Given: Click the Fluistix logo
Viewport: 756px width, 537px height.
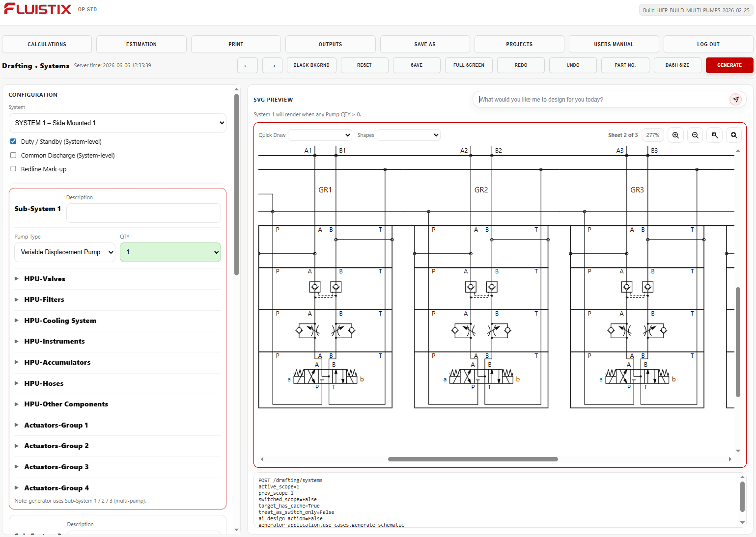Looking at the screenshot, I should tap(38, 9).
